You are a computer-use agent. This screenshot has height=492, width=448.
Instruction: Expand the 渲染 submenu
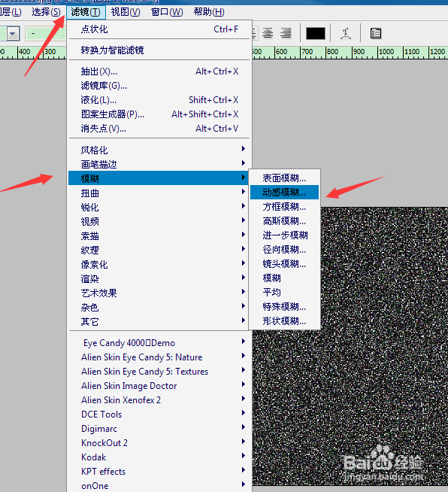pos(159,278)
